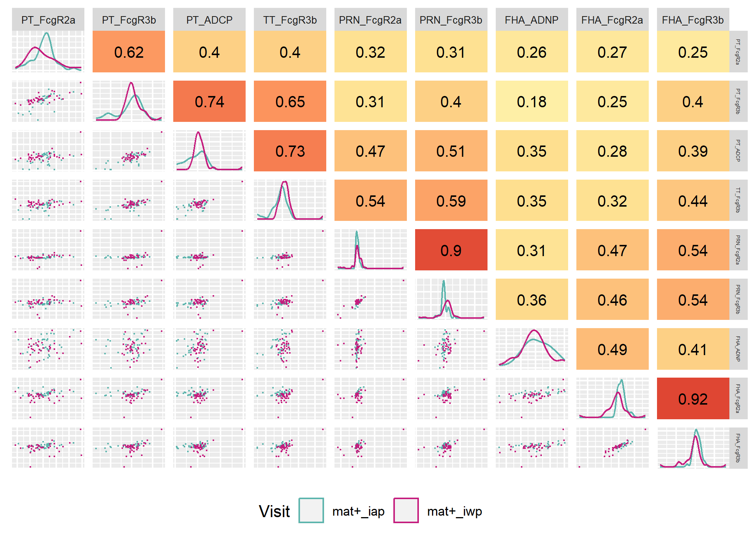Select the PT_ADCP row strip label
Screen dimensions: 756x540
[x=738, y=151]
